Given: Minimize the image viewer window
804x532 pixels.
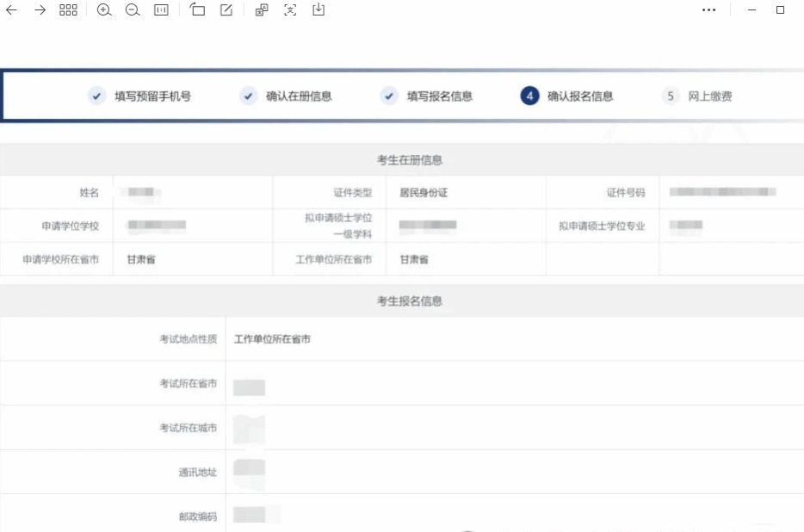Looking at the screenshot, I should coord(751,10).
